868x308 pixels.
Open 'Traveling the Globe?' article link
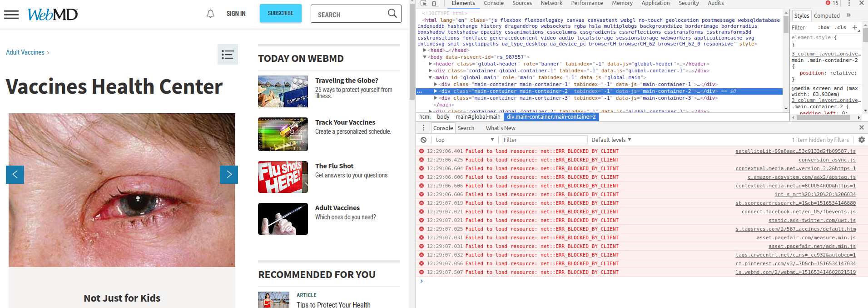click(347, 81)
